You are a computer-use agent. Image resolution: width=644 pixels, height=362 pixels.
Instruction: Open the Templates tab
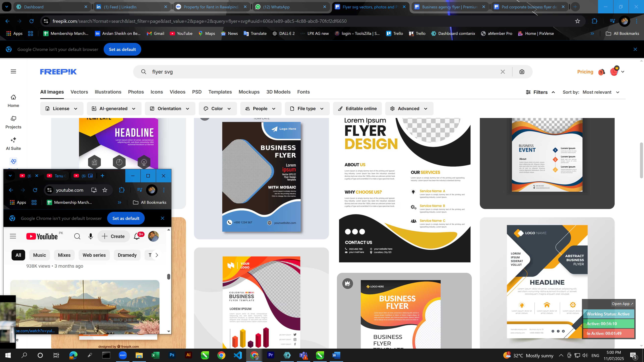(x=220, y=92)
